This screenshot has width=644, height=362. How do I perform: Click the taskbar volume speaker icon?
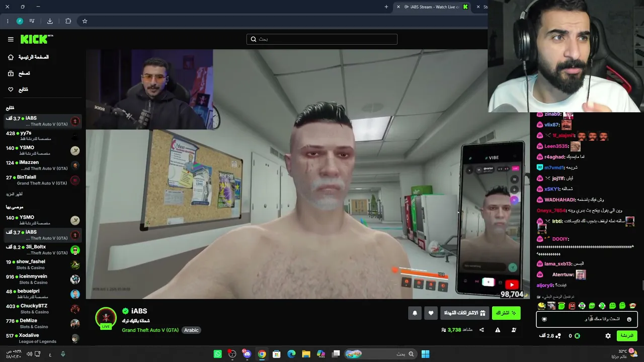pyautogui.click(x=29, y=354)
